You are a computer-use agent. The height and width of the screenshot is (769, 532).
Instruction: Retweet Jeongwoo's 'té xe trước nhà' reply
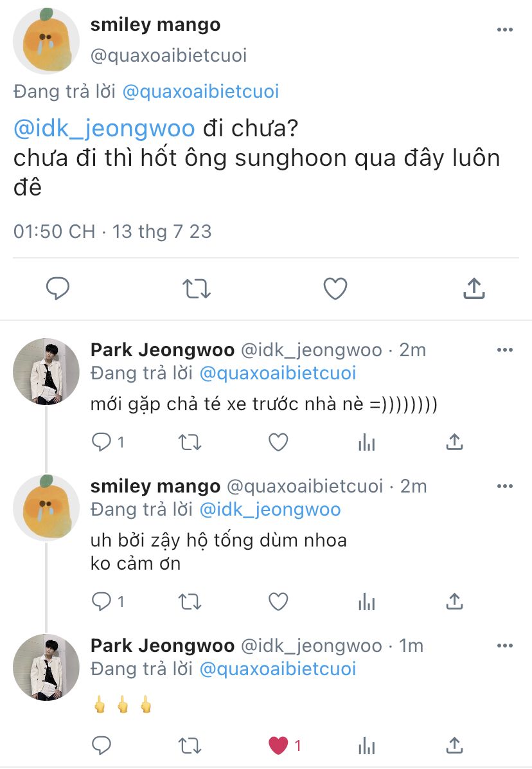(x=190, y=442)
